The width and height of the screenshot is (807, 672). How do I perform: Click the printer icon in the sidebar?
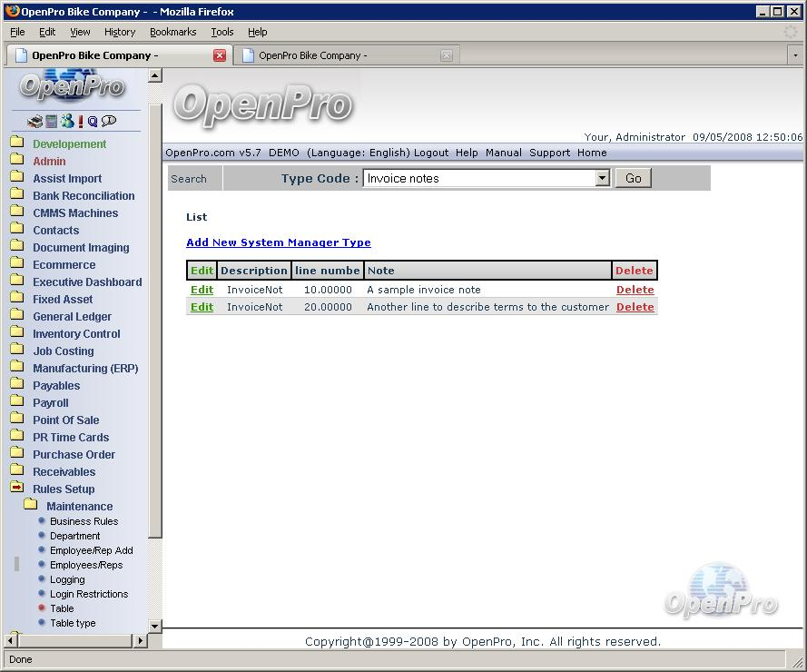(34, 121)
